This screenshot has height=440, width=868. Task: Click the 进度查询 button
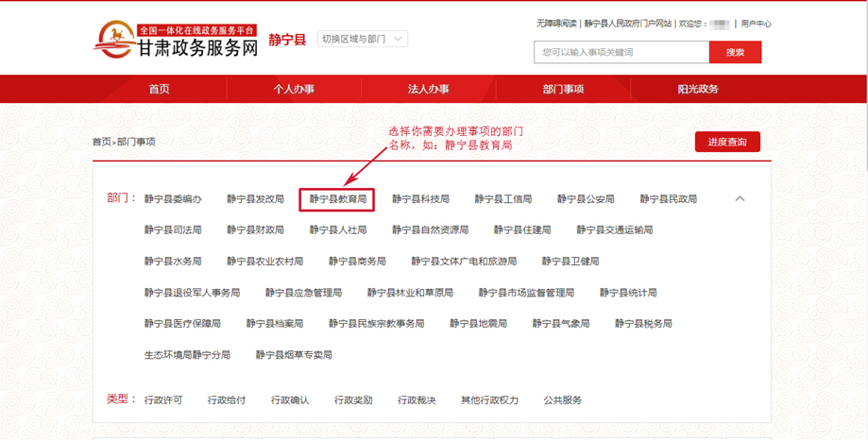click(x=727, y=142)
